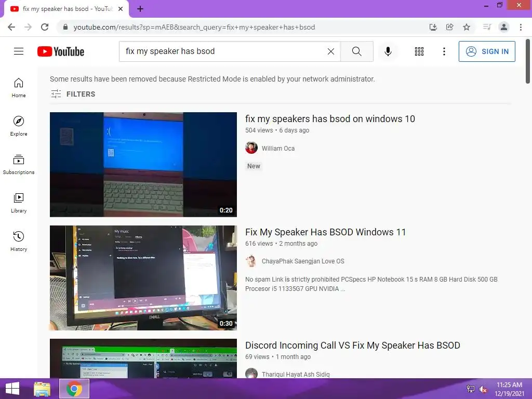Open thumbnail of Dell monitor My music video
This screenshot has height=399, width=532.
[143, 278]
